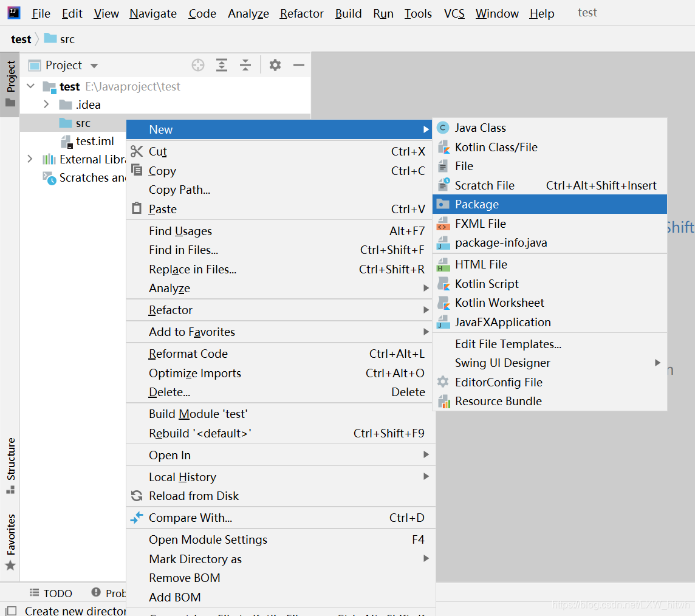Click the Cut scissors icon
Screen dimensions: 695x616
(137, 151)
